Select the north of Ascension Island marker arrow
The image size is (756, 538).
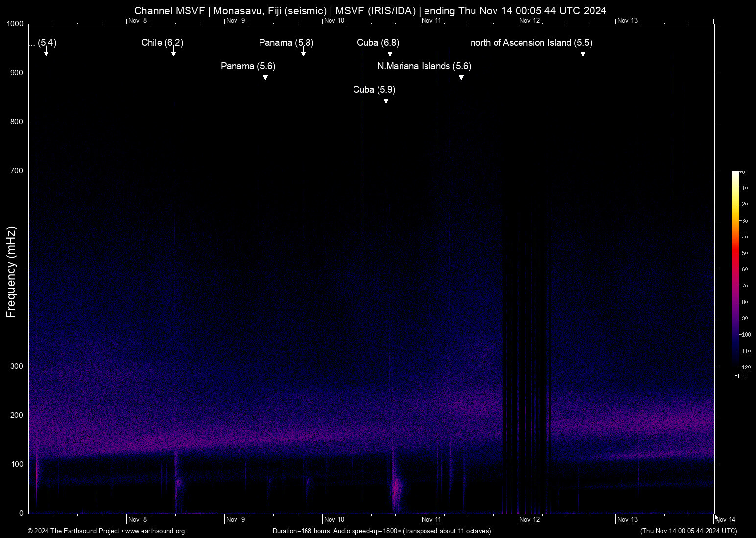click(x=583, y=53)
